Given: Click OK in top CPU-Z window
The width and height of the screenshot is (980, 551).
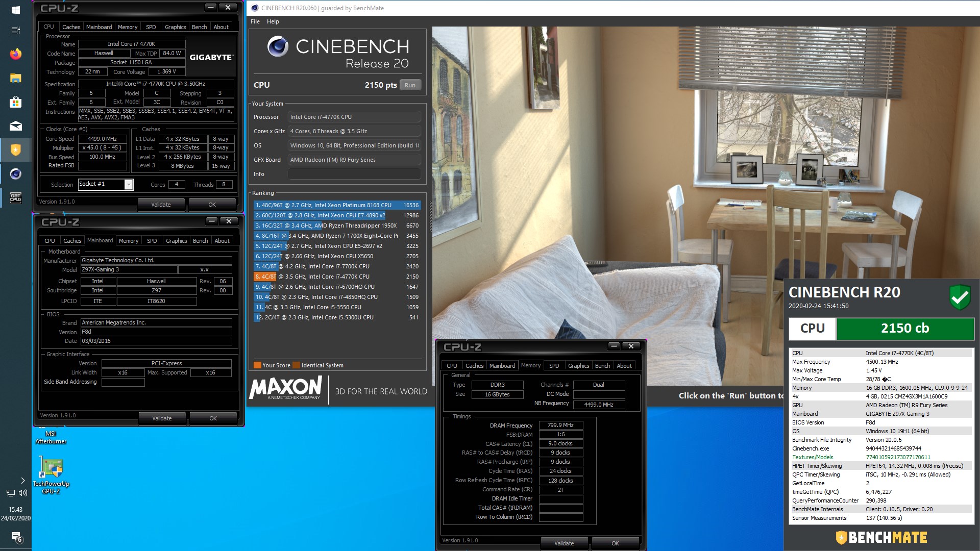Looking at the screenshot, I should coord(212,205).
